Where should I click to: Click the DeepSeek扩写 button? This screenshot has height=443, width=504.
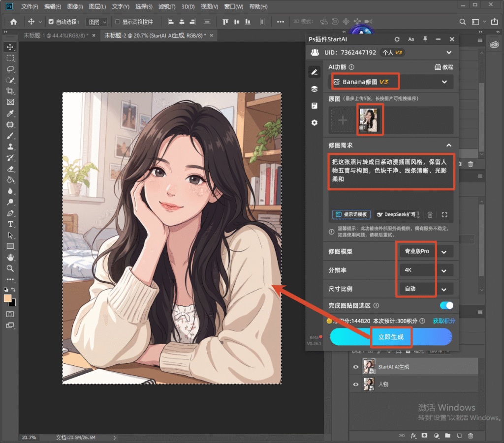coord(397,214)
